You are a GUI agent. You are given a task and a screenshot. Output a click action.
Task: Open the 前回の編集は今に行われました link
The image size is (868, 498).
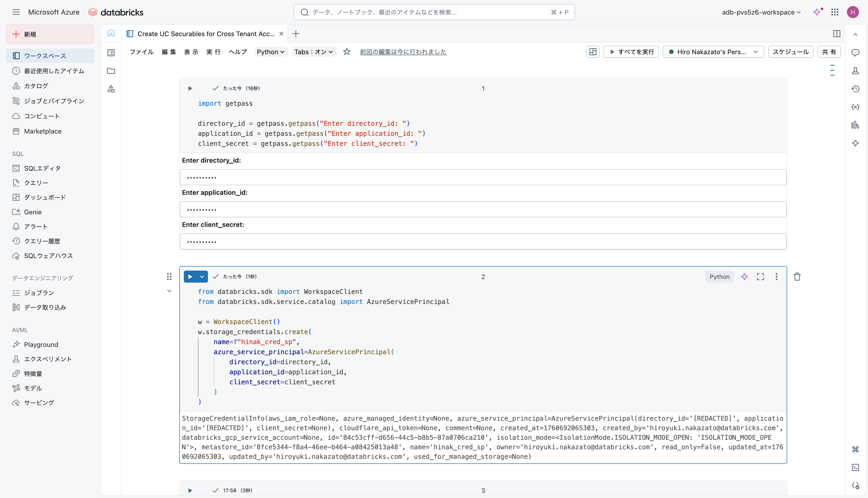403,52
